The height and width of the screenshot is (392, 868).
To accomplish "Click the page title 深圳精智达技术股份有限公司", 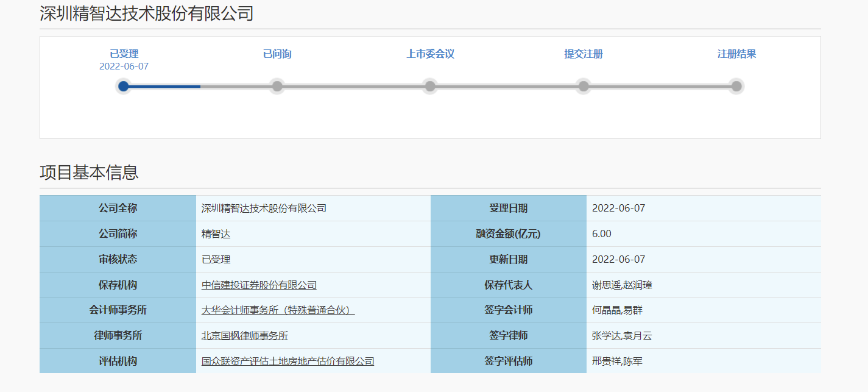I will click(x=147, y=13).
